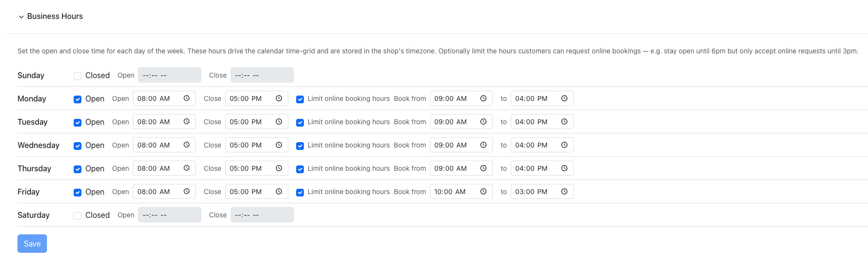Click the disabled Saturday Open time field
This screenshot has width=868, height=262.
[x=170, y=215]
